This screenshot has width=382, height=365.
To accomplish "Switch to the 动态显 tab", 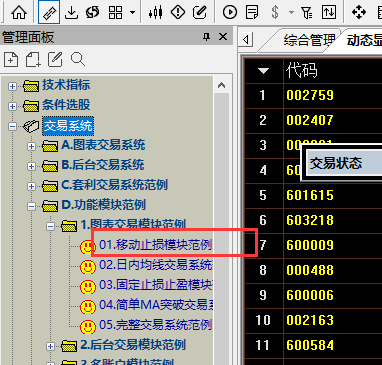I will coord(364,40).
